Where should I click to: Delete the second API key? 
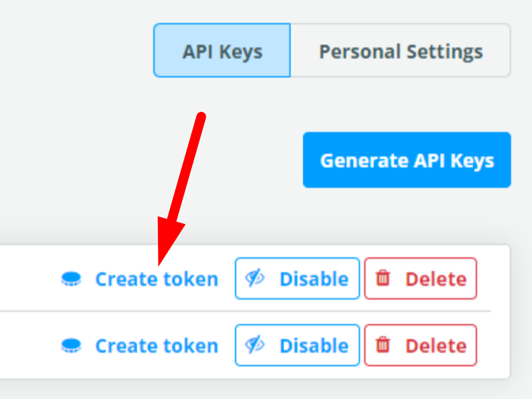click(x=421, y=345)
